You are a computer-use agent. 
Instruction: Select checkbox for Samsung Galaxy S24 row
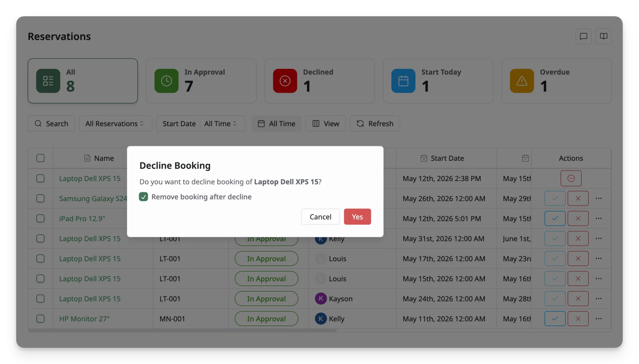[x=40, y=198]
